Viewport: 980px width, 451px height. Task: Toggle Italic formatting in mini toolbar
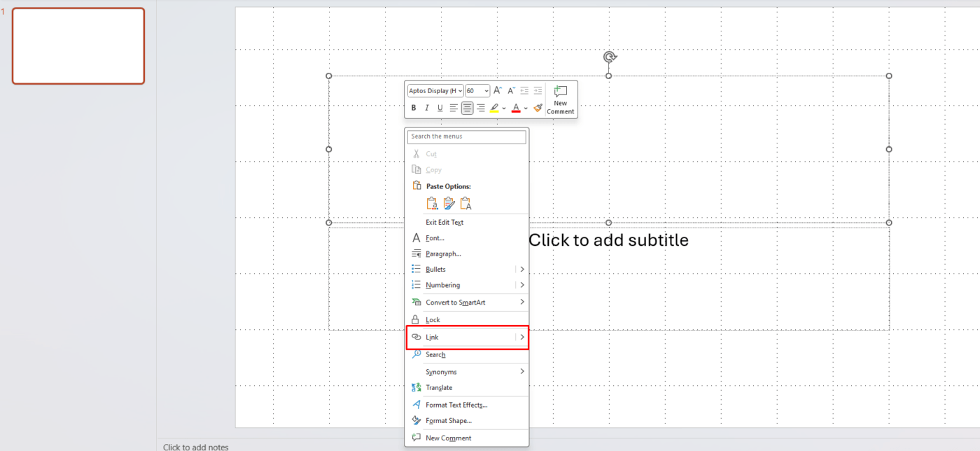(x=427, y=108)
